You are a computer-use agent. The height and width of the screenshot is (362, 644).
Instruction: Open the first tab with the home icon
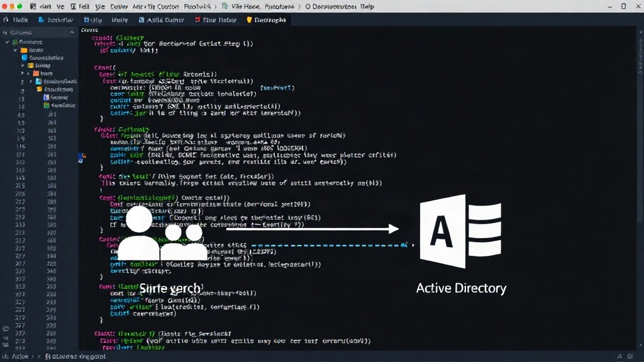(16, 19)
